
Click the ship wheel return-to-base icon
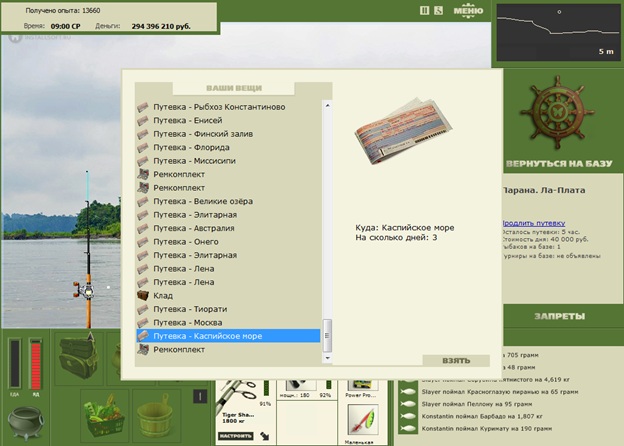pyautogui.click(x=558, y=112)
